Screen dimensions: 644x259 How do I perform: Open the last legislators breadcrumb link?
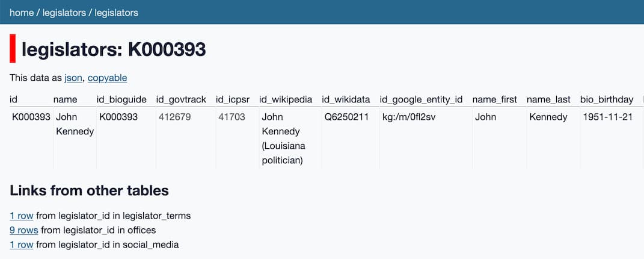[116, 13]
